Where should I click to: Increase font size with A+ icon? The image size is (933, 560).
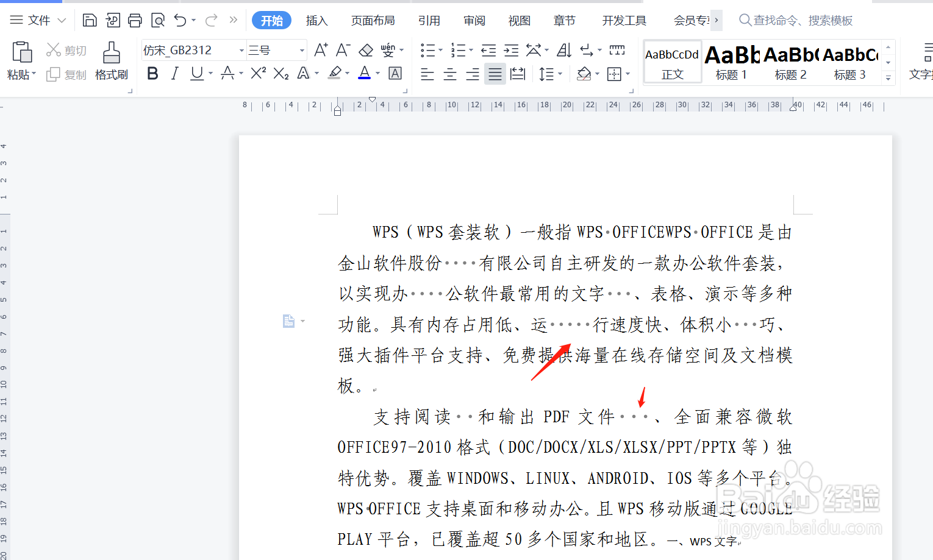pyautogui.click(x=321, y=50)
